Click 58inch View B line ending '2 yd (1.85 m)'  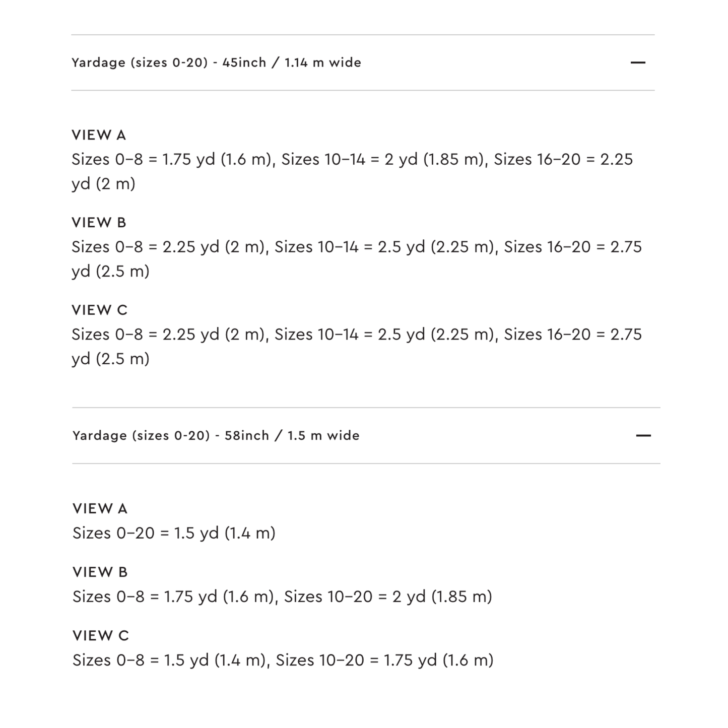[x=282, y=597]
